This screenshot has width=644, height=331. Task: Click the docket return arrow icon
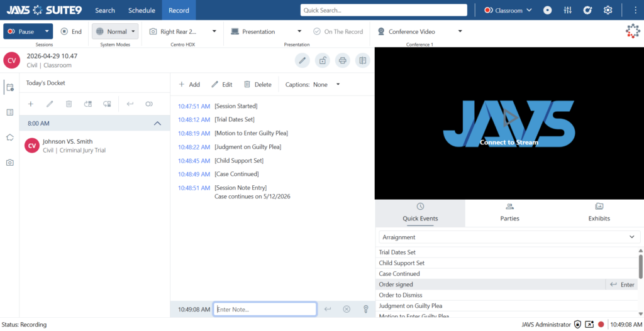(x=130, y=104)
